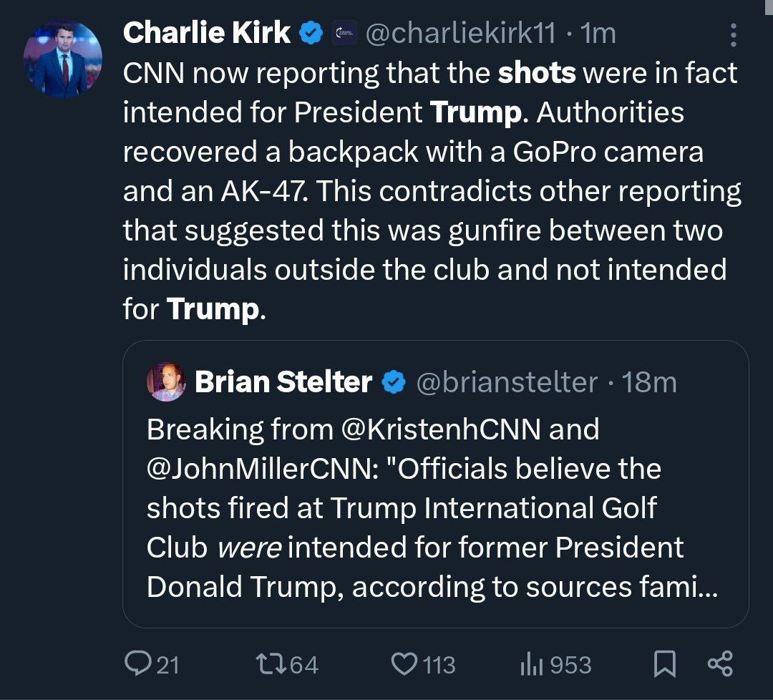Image resolution: width=773 pixels, height=700 pixels.
Task: Open Brian Stelter's small avatar
Action: coord(166,382)
